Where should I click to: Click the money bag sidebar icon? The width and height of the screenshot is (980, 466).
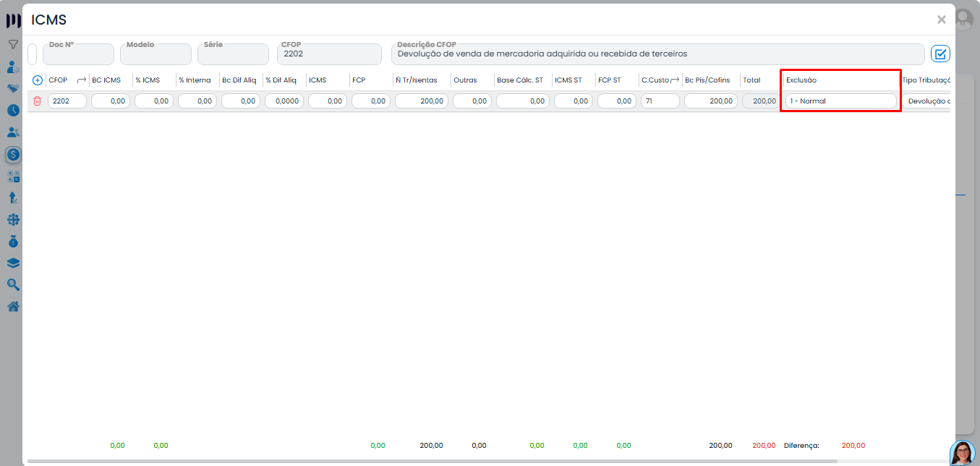[13, 241]
